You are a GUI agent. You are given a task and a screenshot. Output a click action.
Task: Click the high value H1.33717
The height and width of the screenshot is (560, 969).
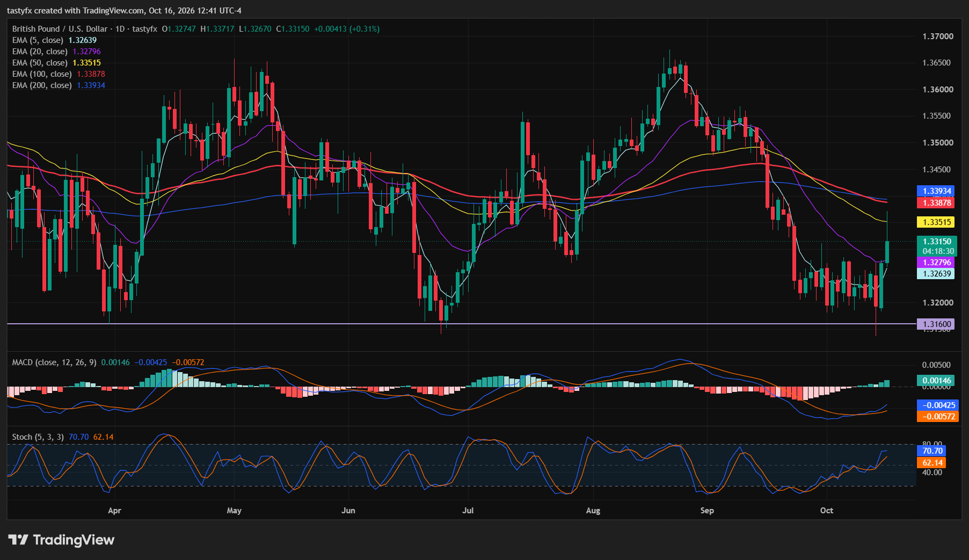[x=217, y=29]
